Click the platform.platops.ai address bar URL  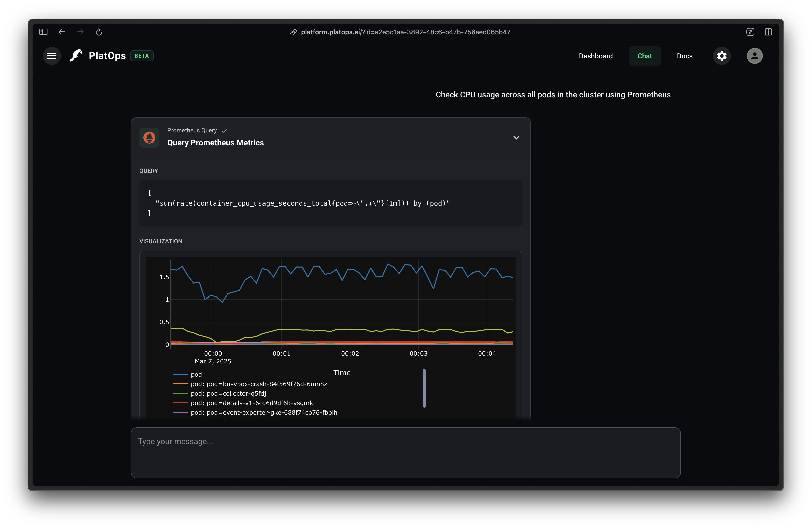(x=406, y=32)
